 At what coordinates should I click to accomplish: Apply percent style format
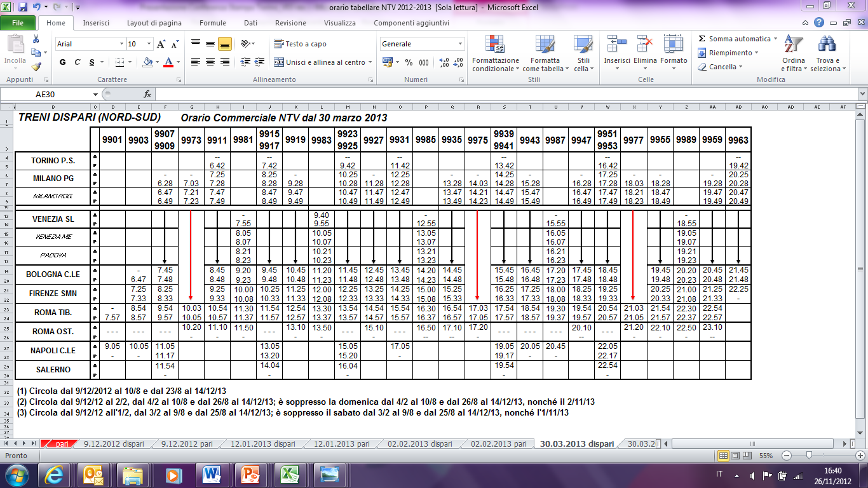(409, 62)
